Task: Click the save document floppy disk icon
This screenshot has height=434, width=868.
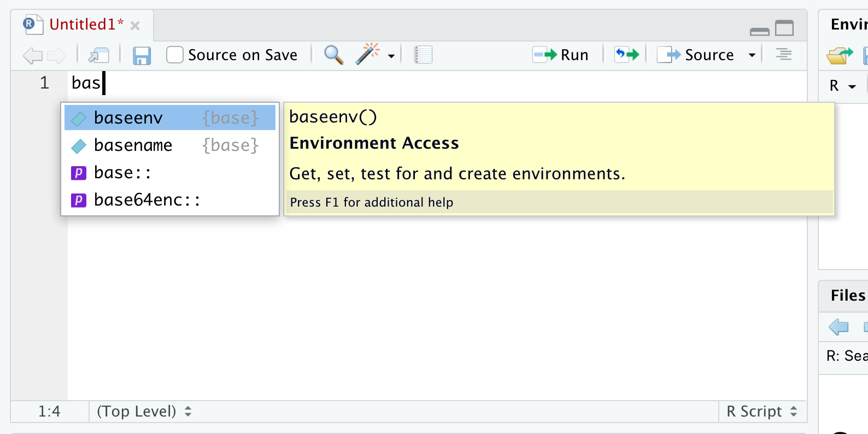Action: coord(142,55)
